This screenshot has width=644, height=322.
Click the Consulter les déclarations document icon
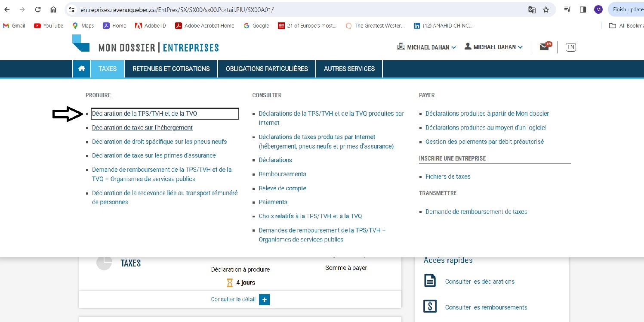430,281
